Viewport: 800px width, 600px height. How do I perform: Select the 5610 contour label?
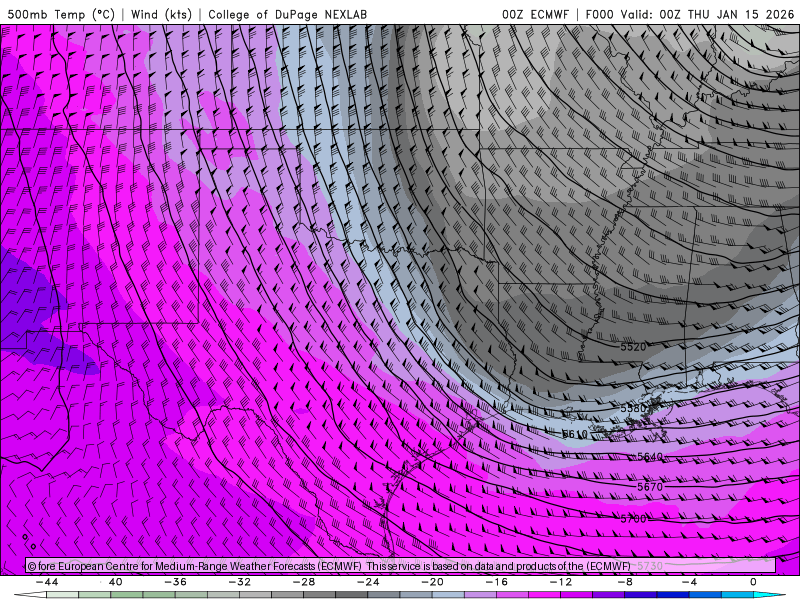coord(575,434)
